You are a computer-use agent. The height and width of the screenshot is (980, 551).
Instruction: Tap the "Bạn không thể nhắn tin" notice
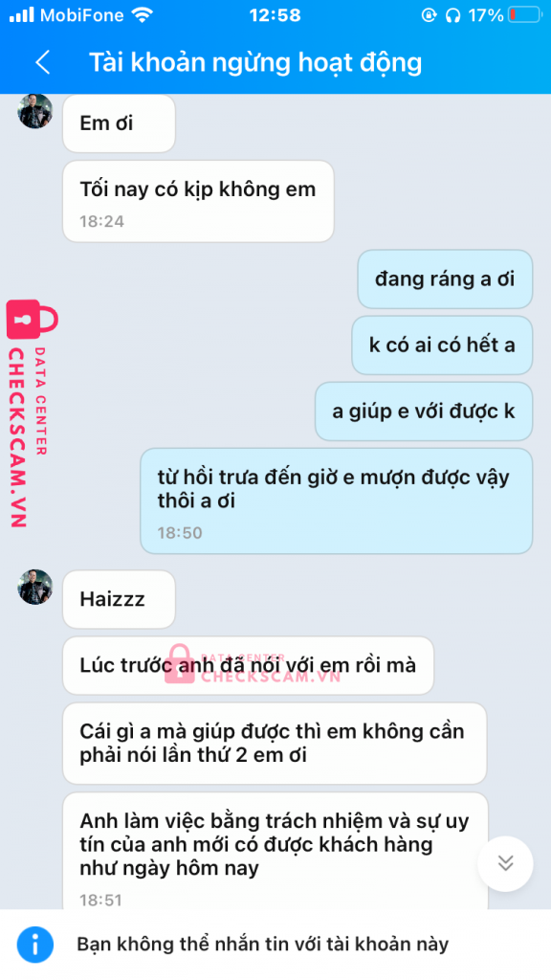coord(262,945)
